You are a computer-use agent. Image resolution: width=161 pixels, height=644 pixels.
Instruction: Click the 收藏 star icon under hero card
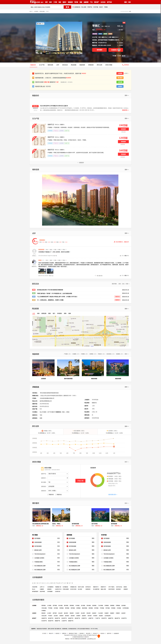pyautogui.click(x=113, y=56)
